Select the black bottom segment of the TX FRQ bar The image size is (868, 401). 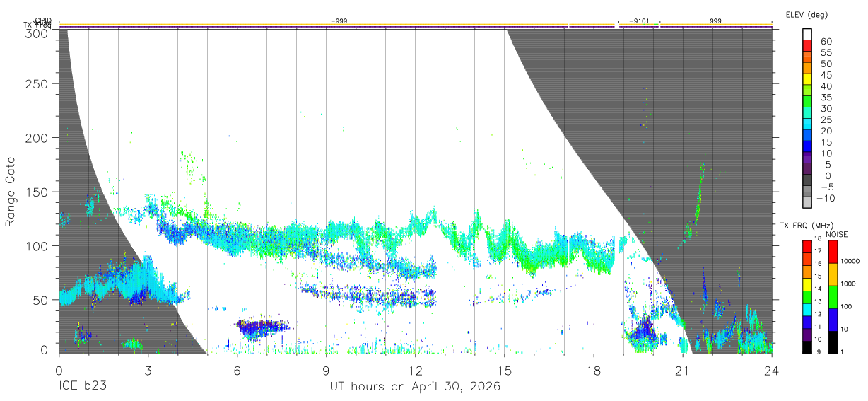807,347
